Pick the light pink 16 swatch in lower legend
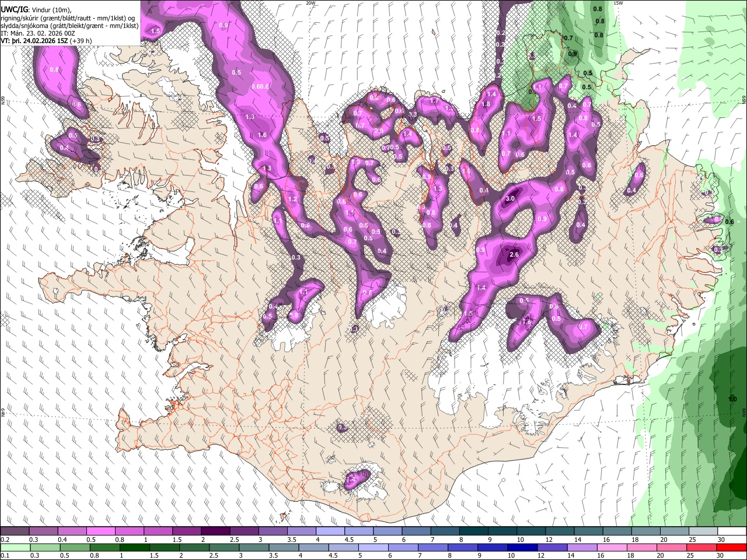Screen dimensions: 747x560 612,547
